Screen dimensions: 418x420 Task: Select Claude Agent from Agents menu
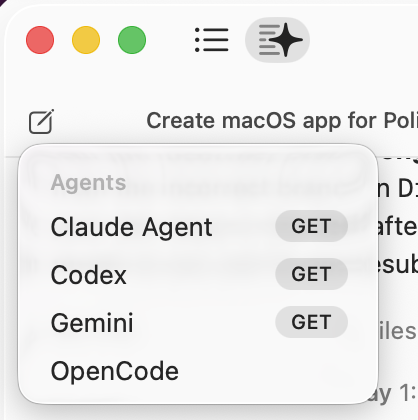[131, 227]
